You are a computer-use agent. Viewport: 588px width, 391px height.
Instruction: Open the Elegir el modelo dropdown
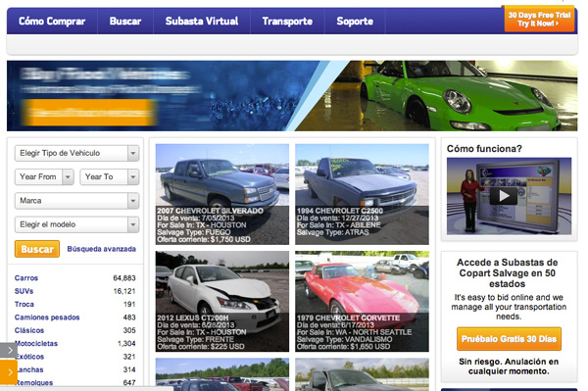(76, 224)
